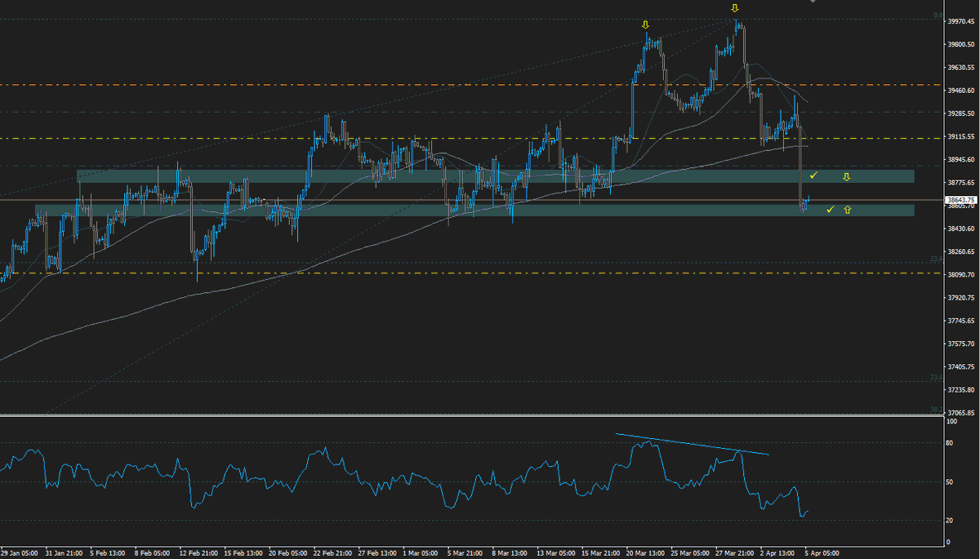The image size is (980, 559).
Task: Click the 38090.70 price scale label
Action: pyautogui.click(x=960, y=275)
